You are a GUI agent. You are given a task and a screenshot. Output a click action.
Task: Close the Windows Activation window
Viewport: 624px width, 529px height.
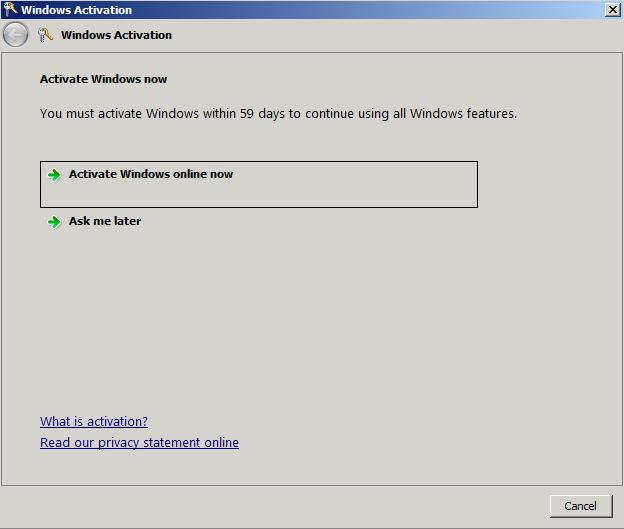click(x=612, y=10)
